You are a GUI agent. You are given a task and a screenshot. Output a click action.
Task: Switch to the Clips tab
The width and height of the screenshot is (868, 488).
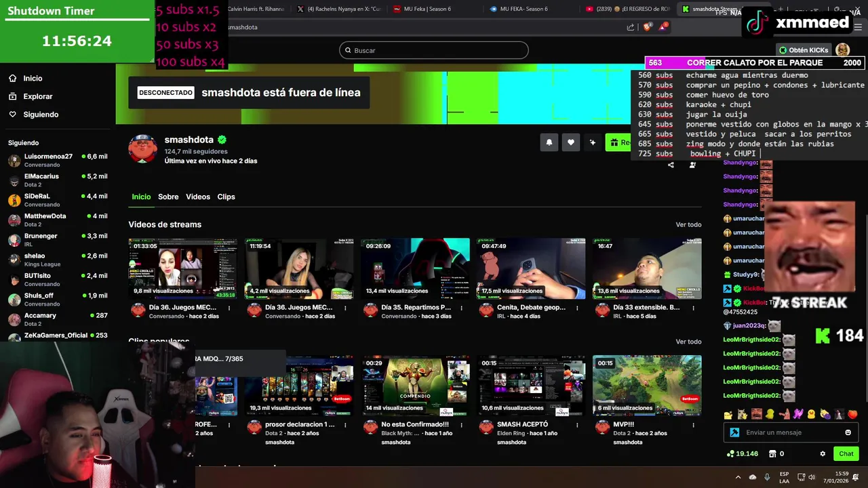coord(226,197)
